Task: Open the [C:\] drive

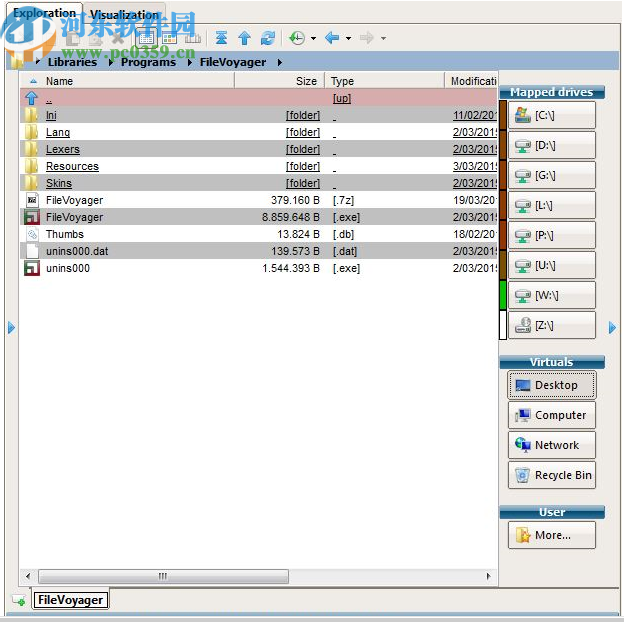Action: tap(552, 115)
